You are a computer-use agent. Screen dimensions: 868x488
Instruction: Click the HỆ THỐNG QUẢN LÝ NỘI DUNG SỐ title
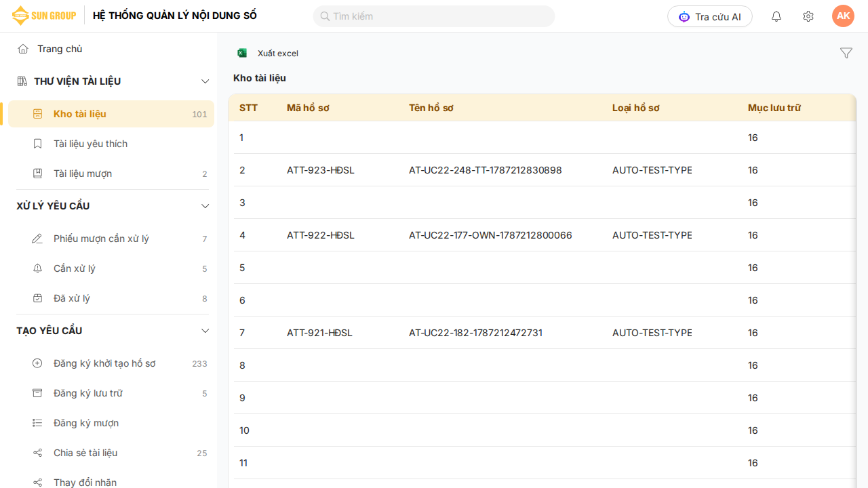[x=175, y=16]
